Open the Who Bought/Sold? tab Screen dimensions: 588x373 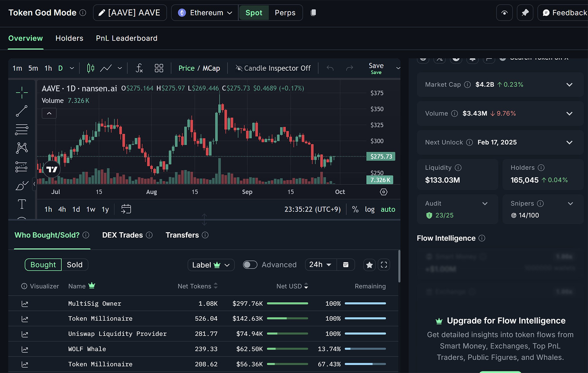47,235
